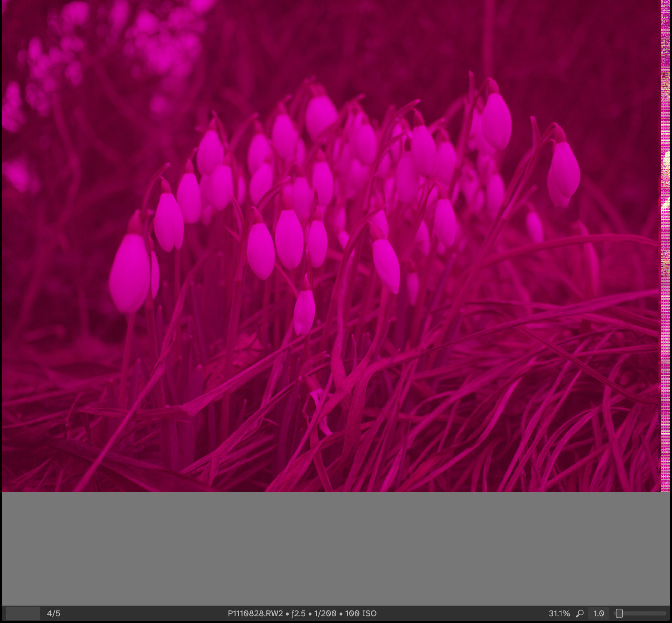Click the empty box left of 4/5

[23, 614]
